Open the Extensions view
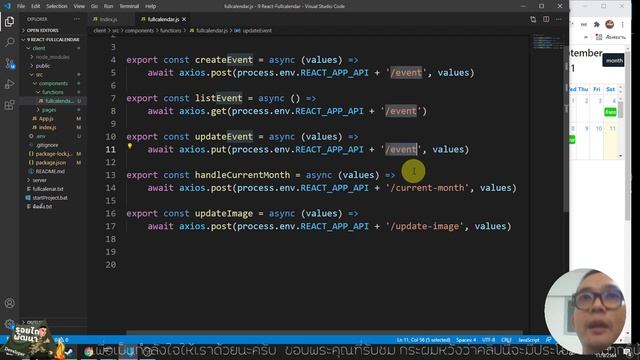This screenshot has width=640, height=360. coord(9,105)
